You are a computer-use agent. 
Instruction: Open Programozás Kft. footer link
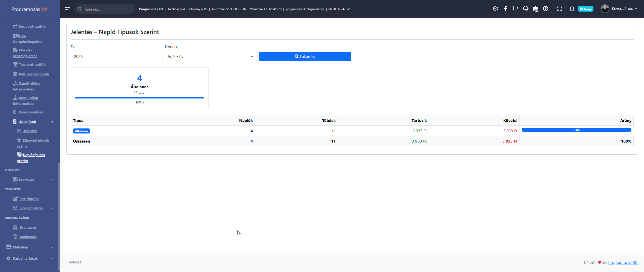[x=623, y=262]
